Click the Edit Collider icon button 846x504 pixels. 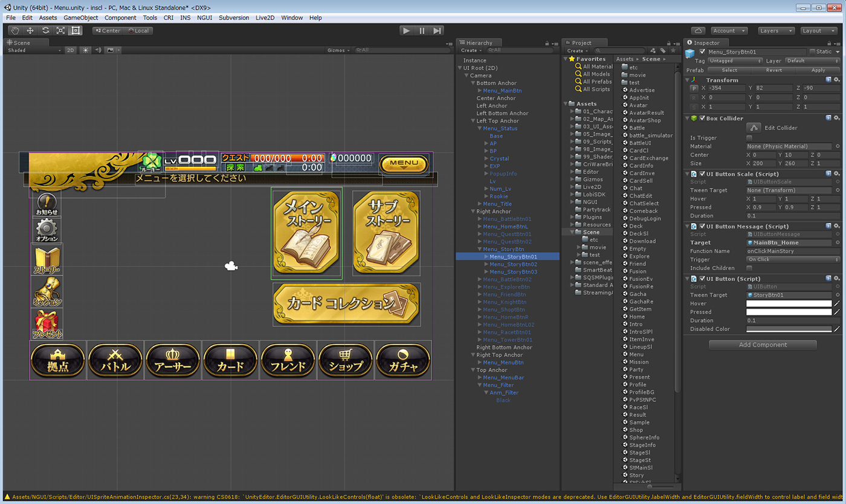pyautogui.click(x=754, y=128)
